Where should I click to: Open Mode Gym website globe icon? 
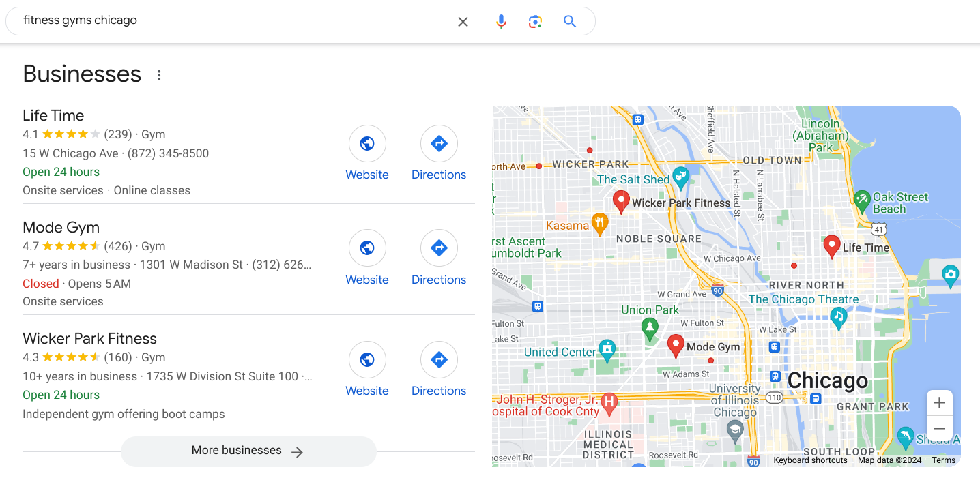point(367,247)
